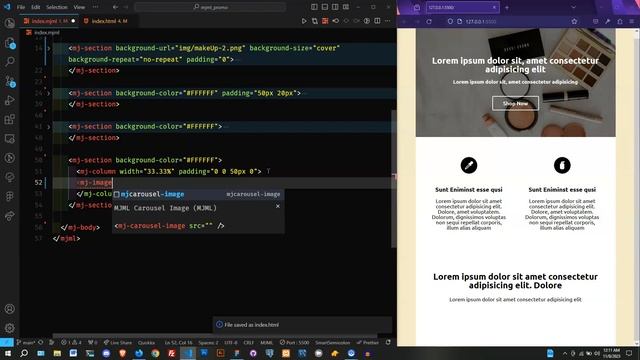Click the Run play icon in editor toolbar
The image size is (640, 360).
[x=304, y=21]
